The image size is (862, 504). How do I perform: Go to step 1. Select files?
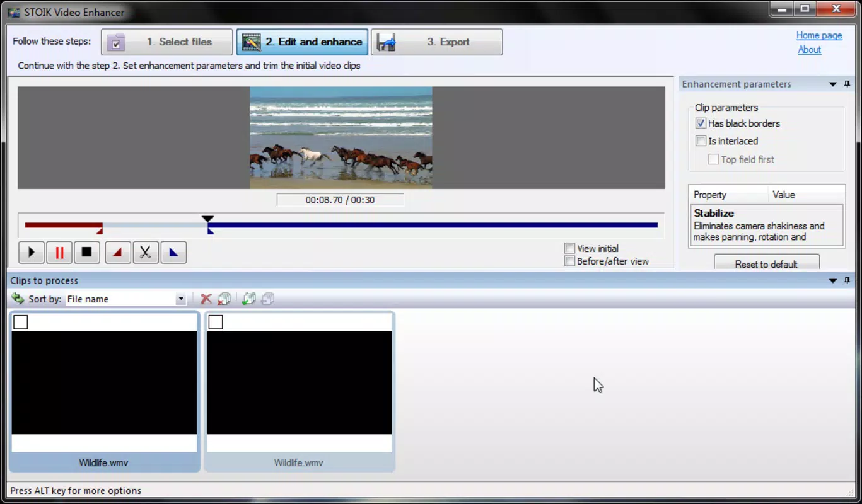click(x=166, y=42)
